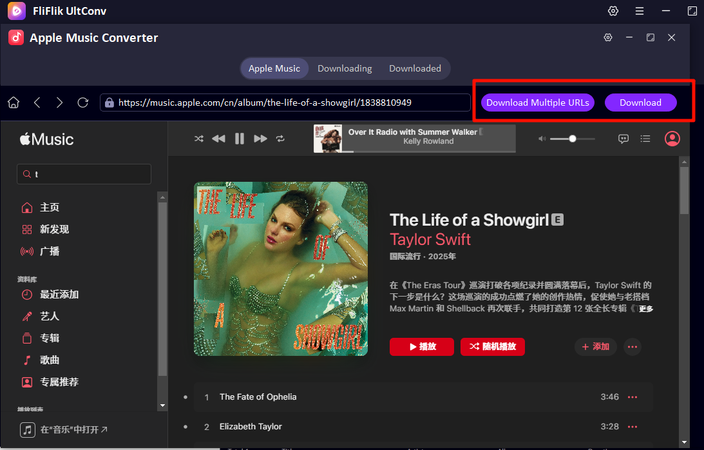The image size is (704, 450).
Task: Click the Apple Music Converter logo icon
Action: [x=16, y=38]
